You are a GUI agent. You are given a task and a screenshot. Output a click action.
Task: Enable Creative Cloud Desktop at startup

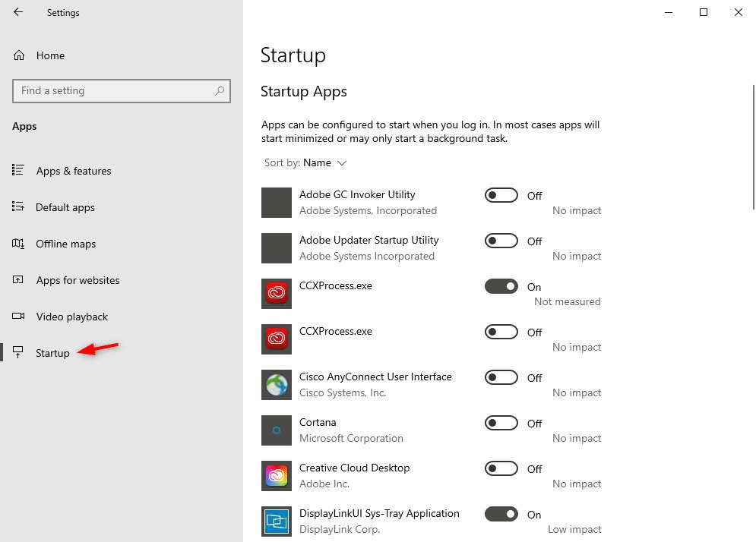click(x=501, y=468)
